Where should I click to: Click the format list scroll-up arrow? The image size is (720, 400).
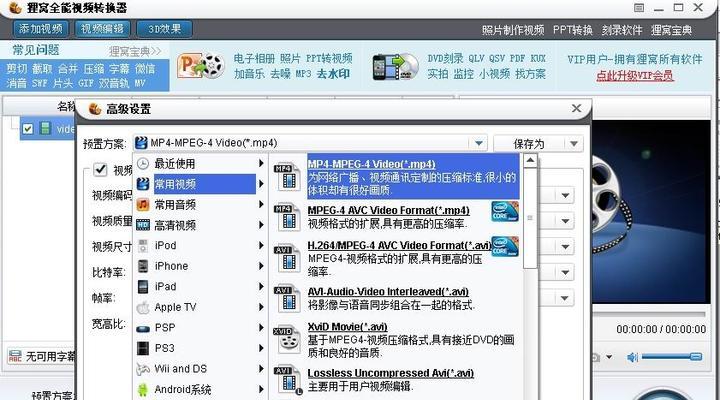(x=530, y=161)
